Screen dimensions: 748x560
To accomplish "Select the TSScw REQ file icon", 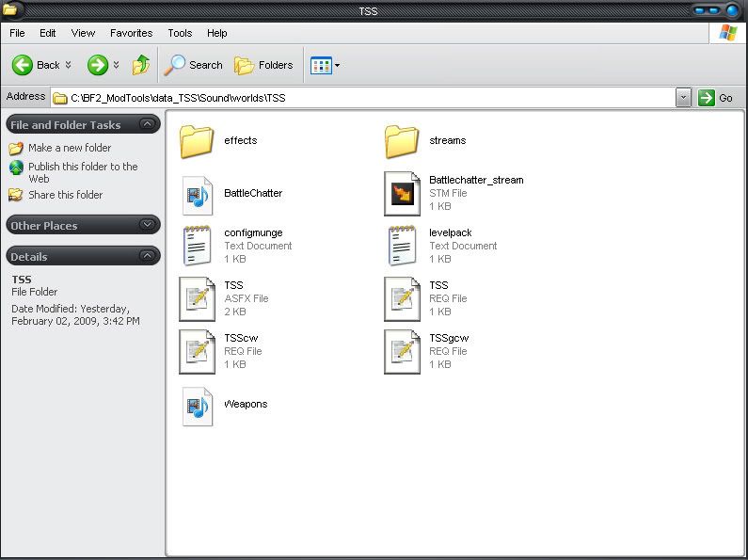I will pos(197,352).
